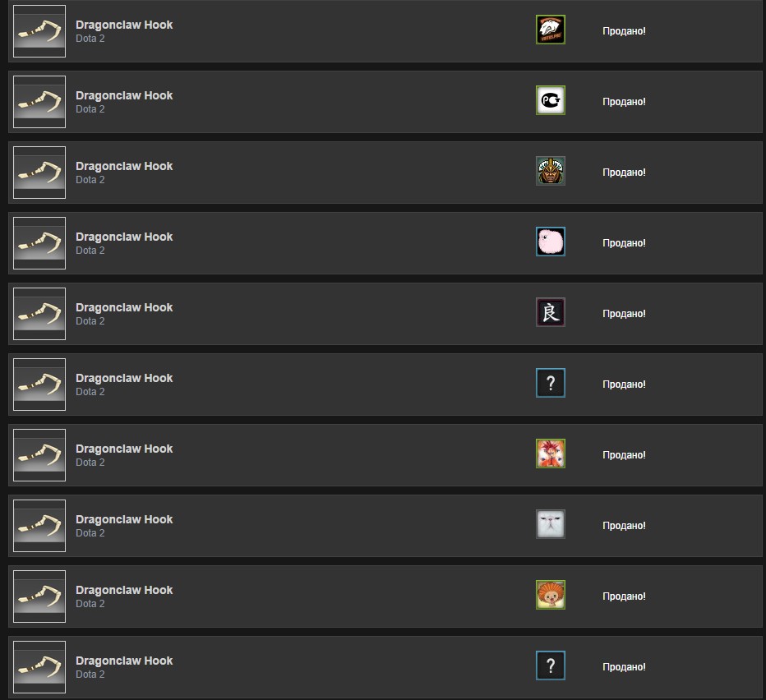Click the topmost question mark default avatar

pos(550,383)
